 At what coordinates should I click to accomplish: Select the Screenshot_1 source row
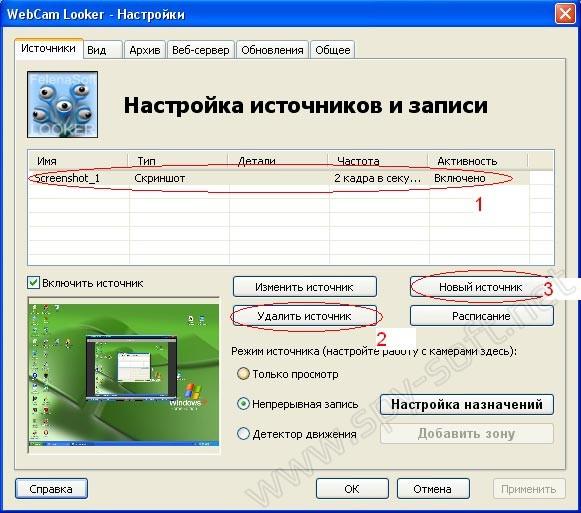279,178
